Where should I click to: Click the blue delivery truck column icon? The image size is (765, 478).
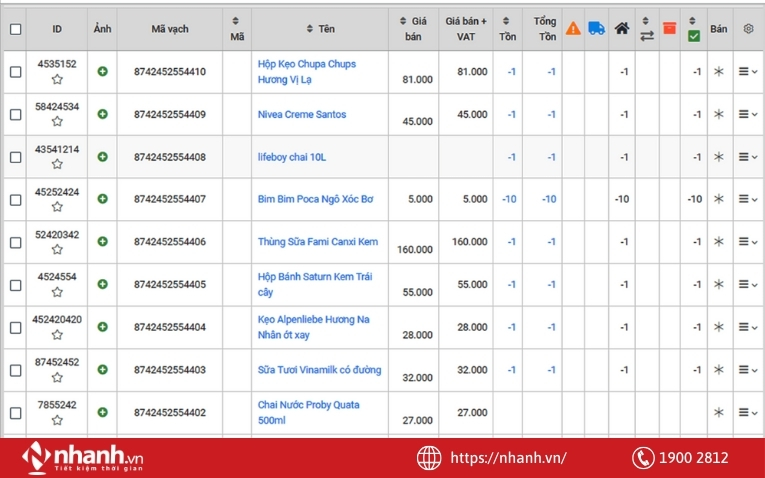[597, 29]
